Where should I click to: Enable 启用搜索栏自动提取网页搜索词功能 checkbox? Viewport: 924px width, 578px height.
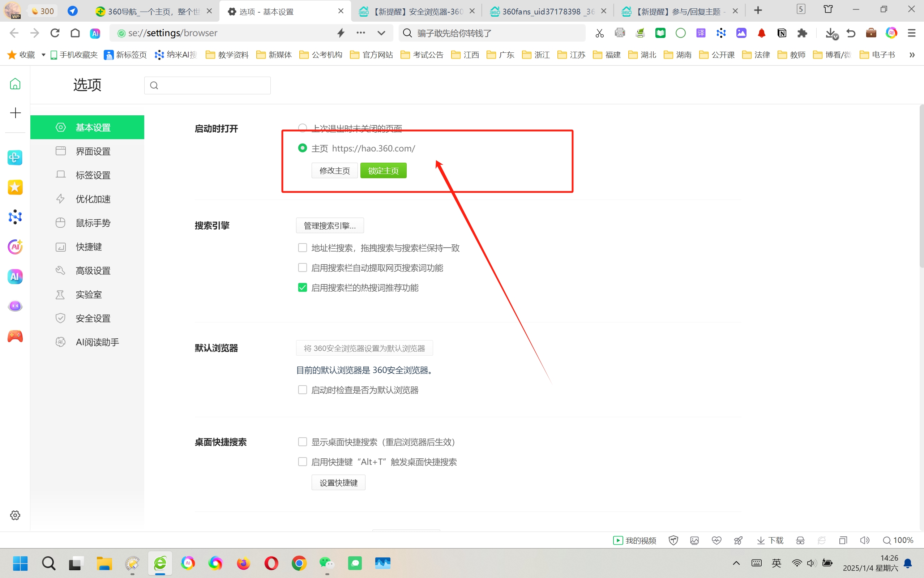coord(302,267)
